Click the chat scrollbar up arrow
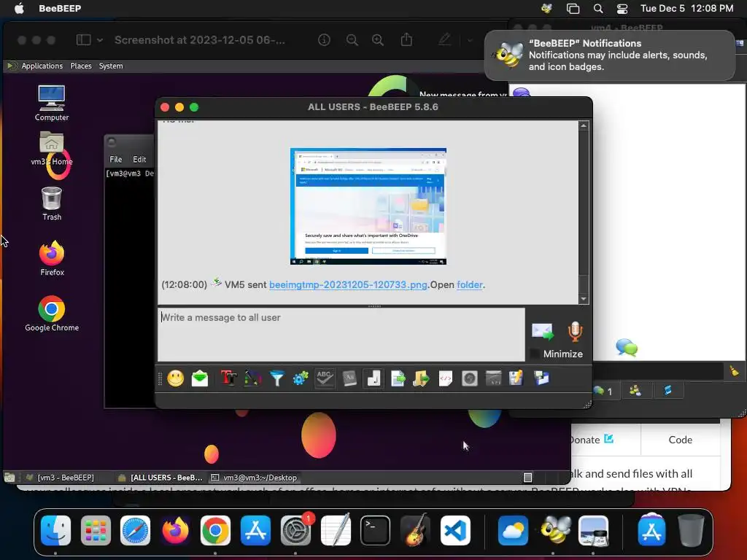Viewport: 747px width, 560px height. (x=584, y=125)
